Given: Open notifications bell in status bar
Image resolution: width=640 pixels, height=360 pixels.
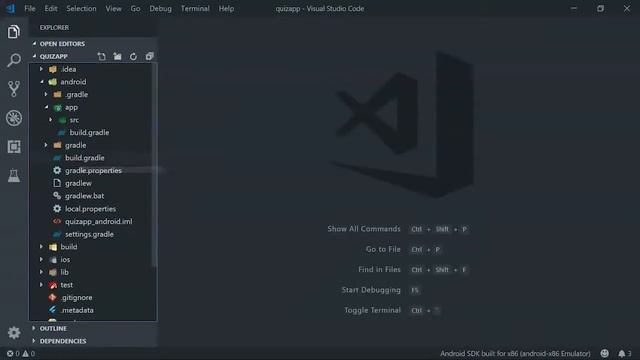Looking at the screenshot, I should point(624,353).
